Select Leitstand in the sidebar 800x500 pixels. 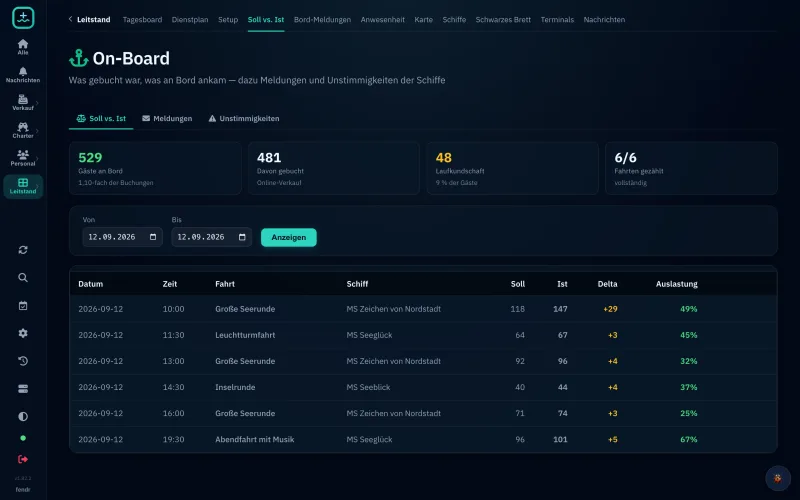pyautogui.click(x=23, y=186)
